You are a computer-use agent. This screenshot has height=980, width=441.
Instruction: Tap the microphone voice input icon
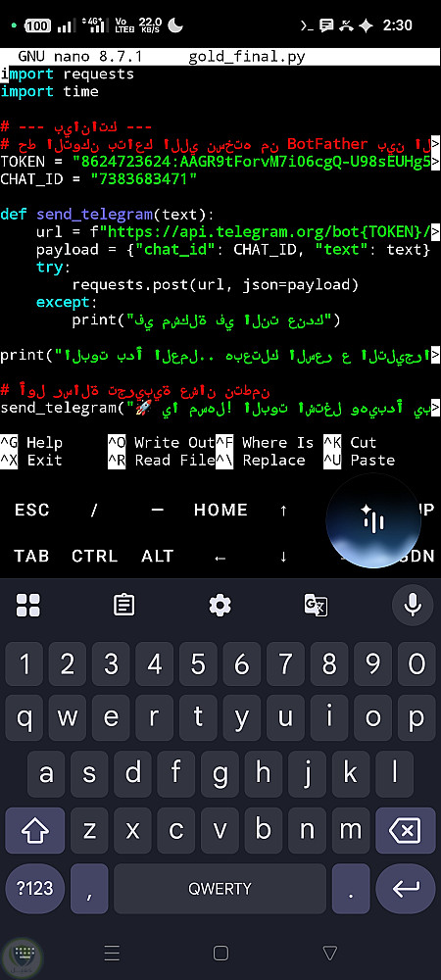tap(413, 605)
